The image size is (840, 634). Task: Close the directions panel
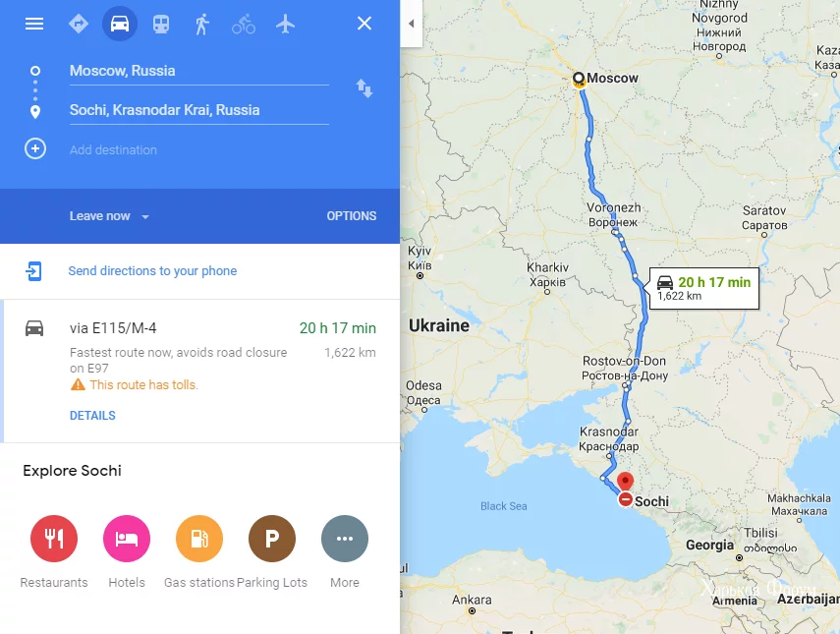click(364, 23)
